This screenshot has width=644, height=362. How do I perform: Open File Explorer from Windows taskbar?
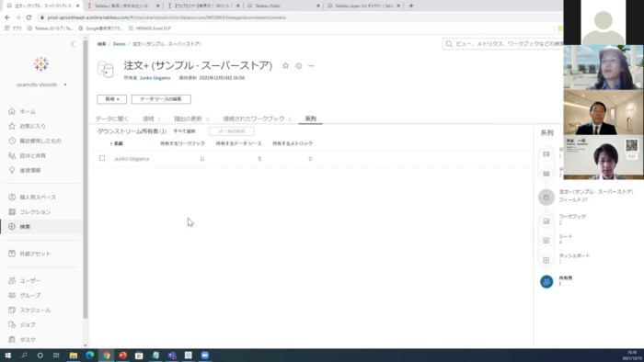coord(74,356)
